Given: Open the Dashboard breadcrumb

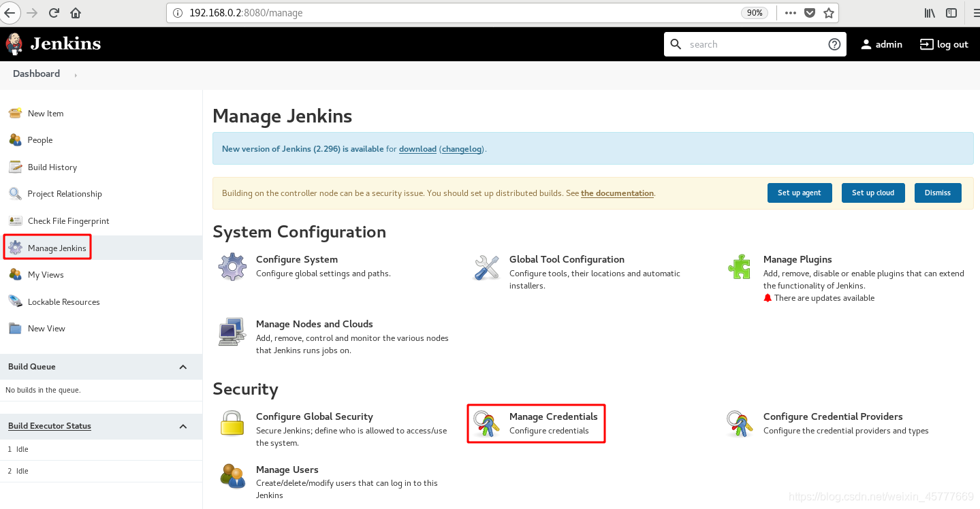Looking at the screenshot, I should [36, 73].
